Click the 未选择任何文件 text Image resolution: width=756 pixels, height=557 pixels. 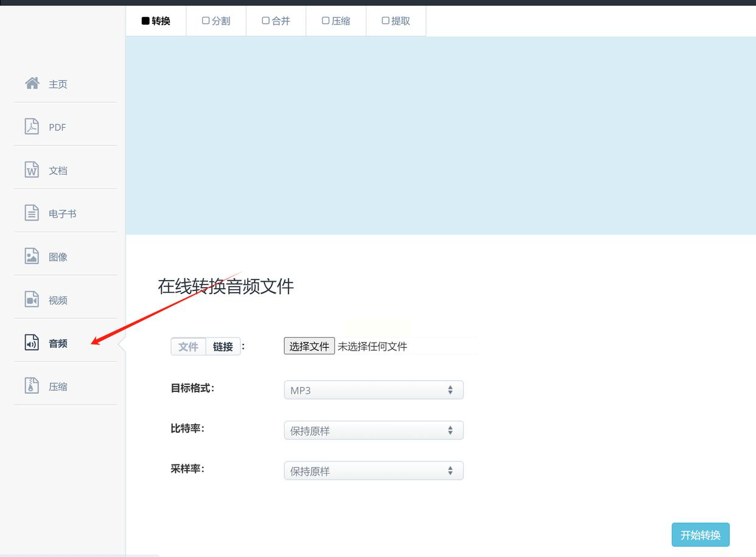[x=373, y=346]
